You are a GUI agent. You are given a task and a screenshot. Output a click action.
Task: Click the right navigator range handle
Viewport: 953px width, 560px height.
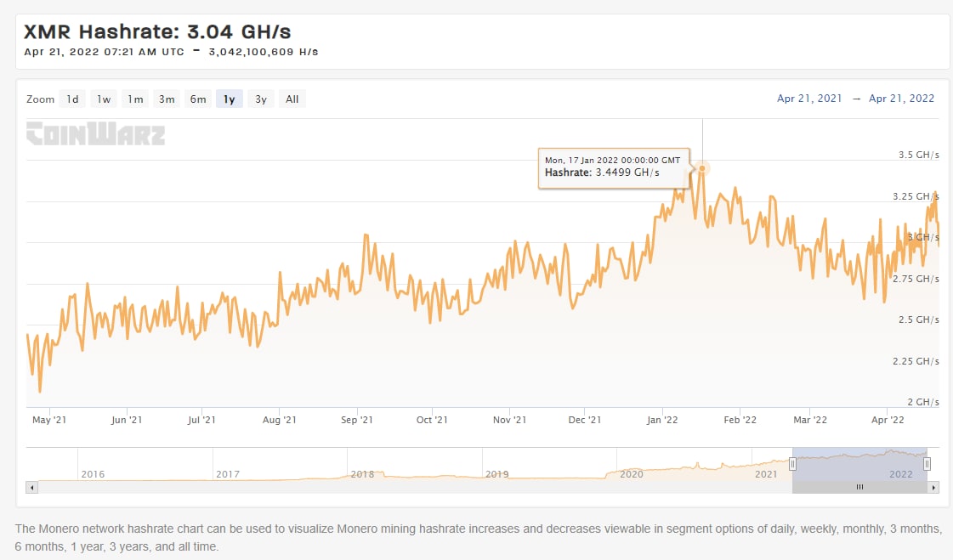927,464
